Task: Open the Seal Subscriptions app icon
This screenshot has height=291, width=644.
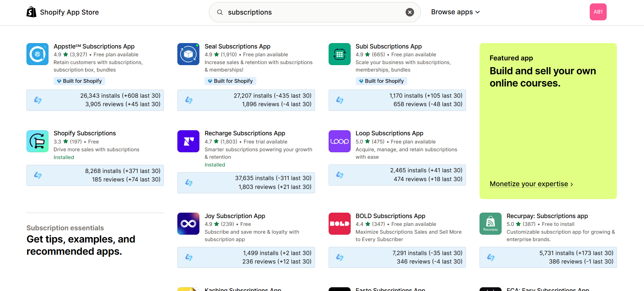Action: (x=188, y=54)
